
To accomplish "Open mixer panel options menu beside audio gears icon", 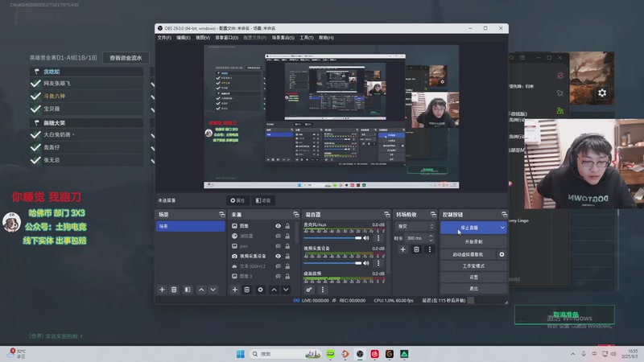I will click(323, 290).
